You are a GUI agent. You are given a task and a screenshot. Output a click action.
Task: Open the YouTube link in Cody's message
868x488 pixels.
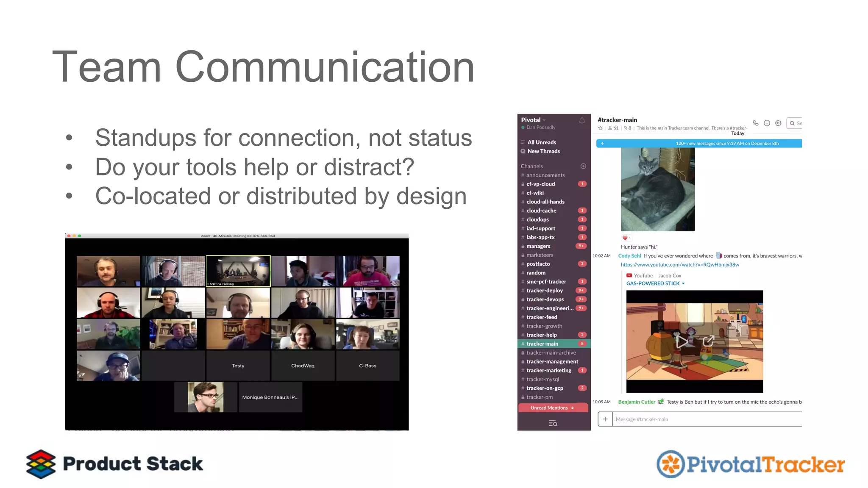(x=680, y=265)
